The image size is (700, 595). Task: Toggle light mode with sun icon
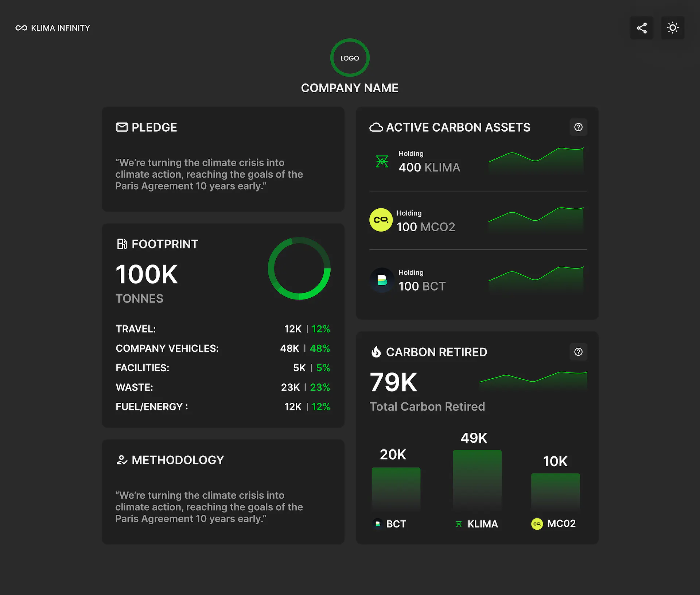673,28
